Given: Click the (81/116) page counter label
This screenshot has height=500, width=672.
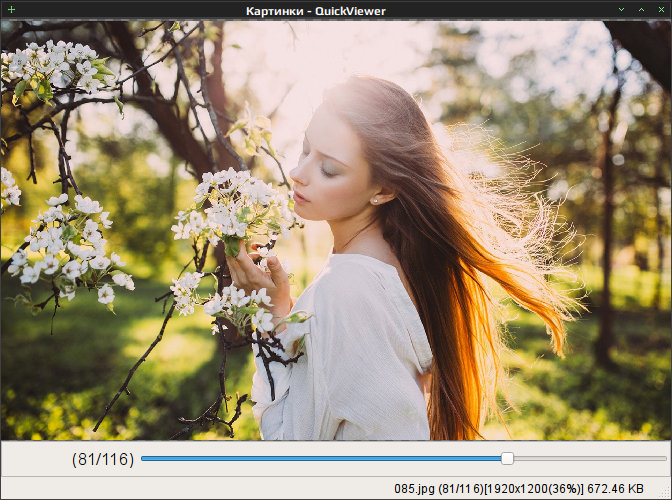Looking at the screenshot, I should pos(103,459).
